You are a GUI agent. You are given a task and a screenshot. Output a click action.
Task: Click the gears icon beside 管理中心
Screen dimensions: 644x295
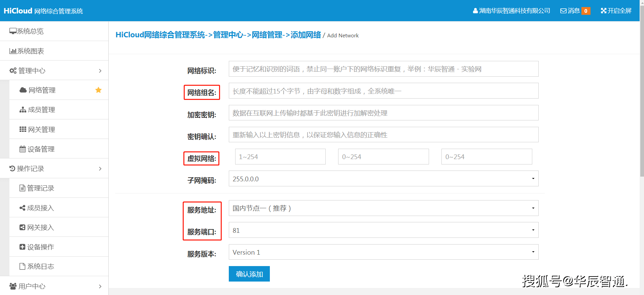click(13, 71)
